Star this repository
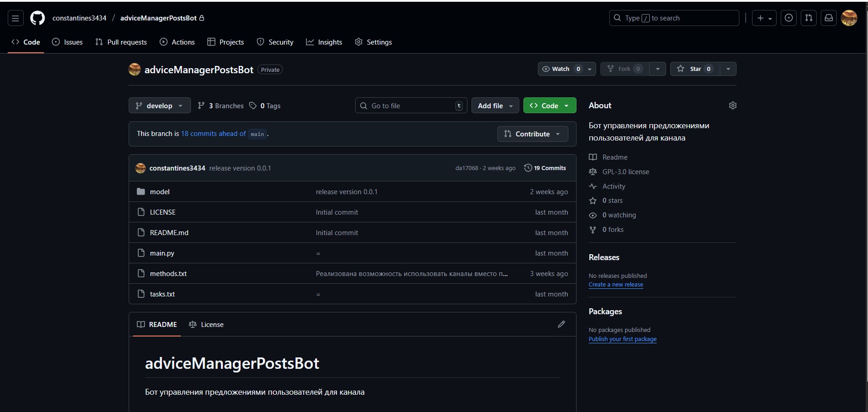Screen dimensions: 868x412 [695, 69]
